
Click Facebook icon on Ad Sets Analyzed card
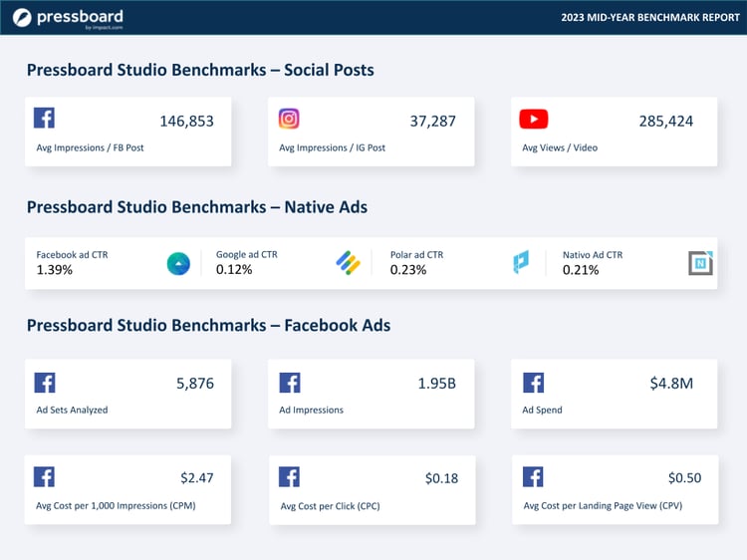44,383
